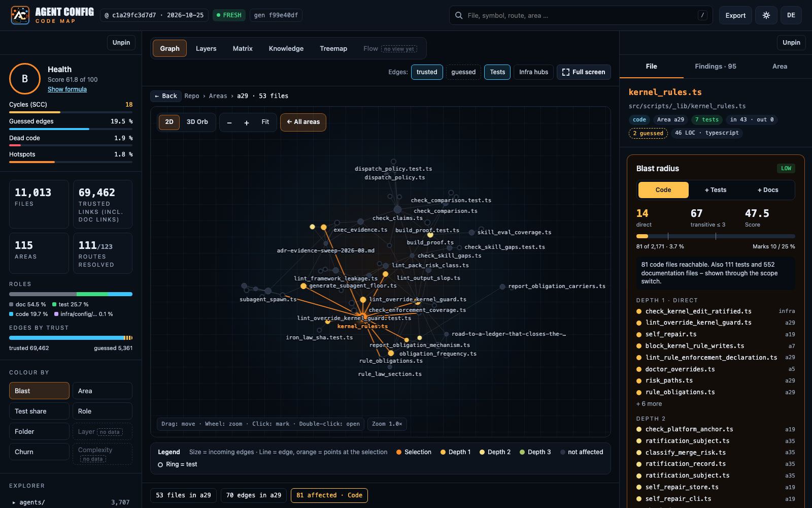
Task: Click the All areas button
Action: 303,122
